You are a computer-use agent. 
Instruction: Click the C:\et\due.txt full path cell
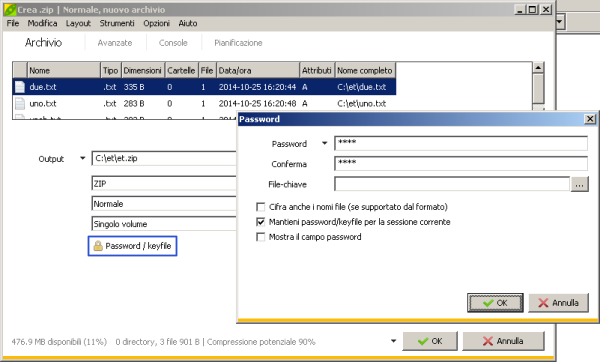362,87
